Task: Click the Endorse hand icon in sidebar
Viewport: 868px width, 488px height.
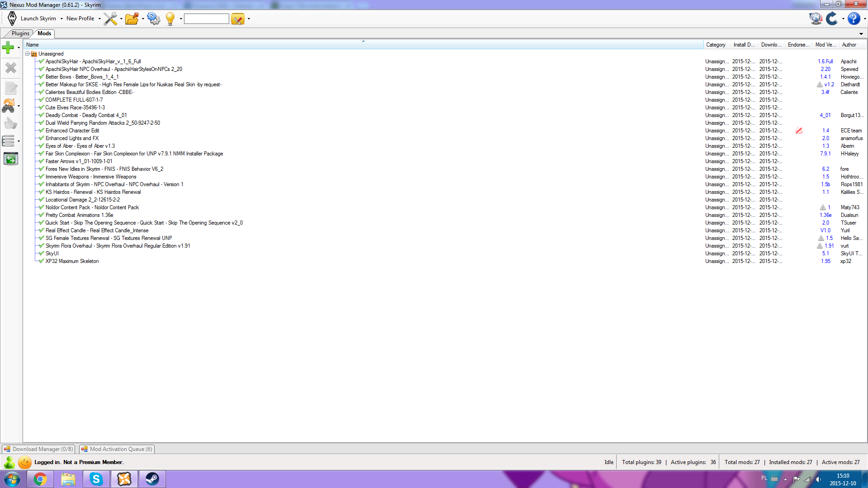Action: tap(11, 123)
